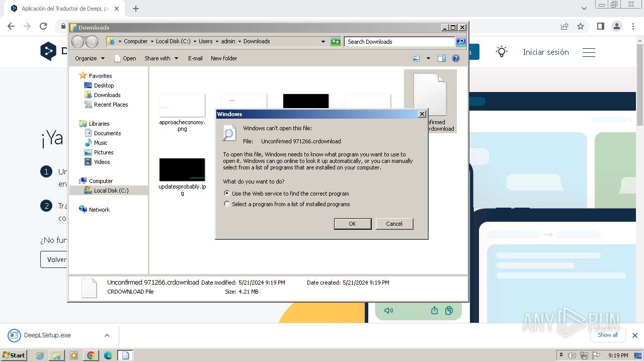Click Open in Explorer toolbar
The image size is (644, 362).
[x=125, y=58]
